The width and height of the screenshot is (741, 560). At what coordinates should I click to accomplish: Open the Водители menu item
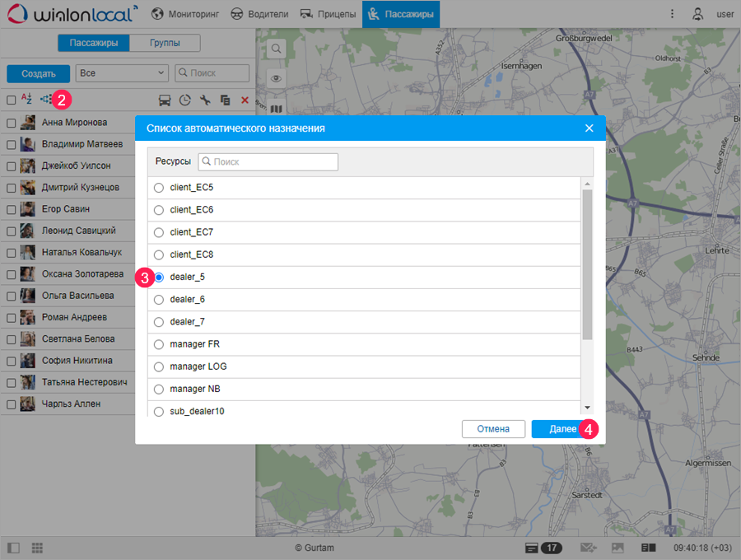point(262,14)
